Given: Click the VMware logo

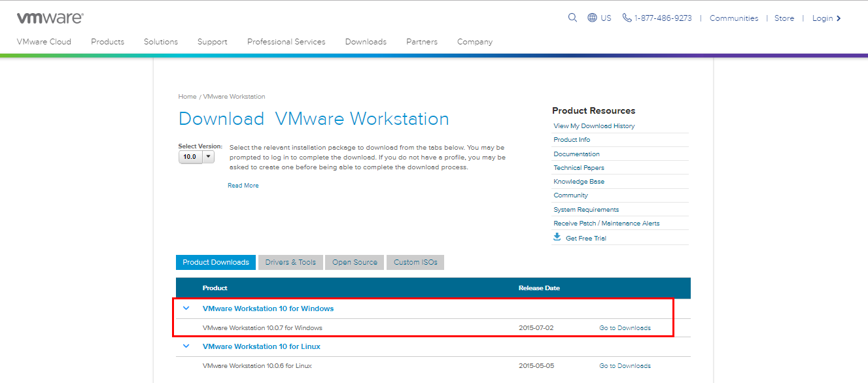Looking at the screenshot, I should 50,18.
